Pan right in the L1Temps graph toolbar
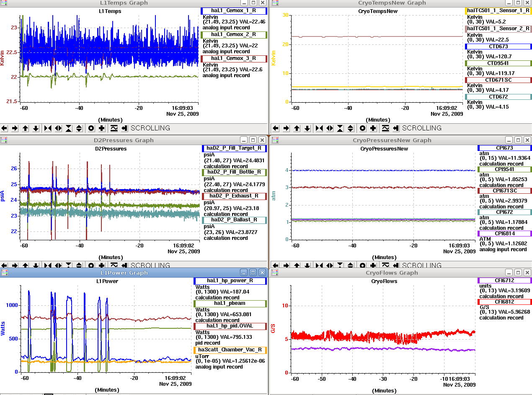Image resolution: width=532 pixels, height=395 pixels. point(15,128)
